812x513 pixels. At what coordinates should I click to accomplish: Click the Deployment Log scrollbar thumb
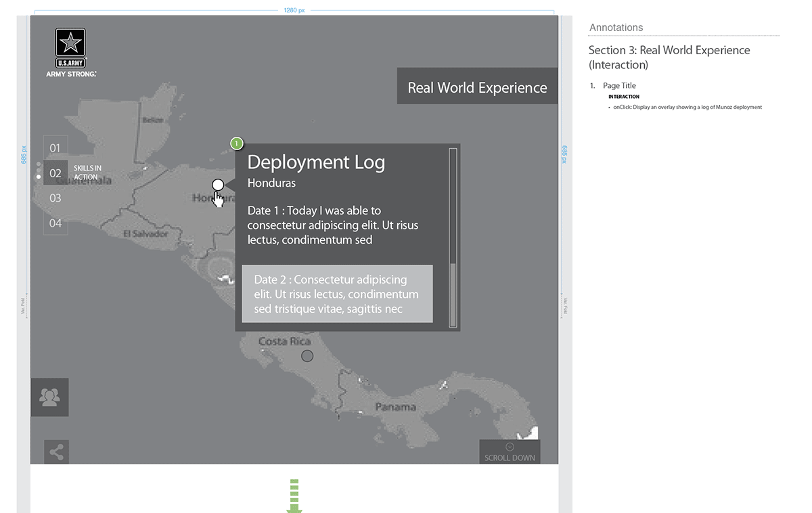coord(453,294)
